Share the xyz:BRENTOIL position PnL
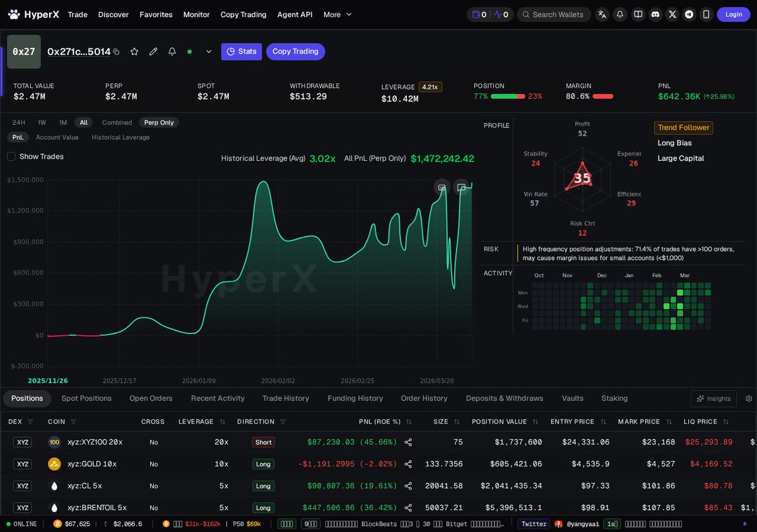 (x=408, y=507)
